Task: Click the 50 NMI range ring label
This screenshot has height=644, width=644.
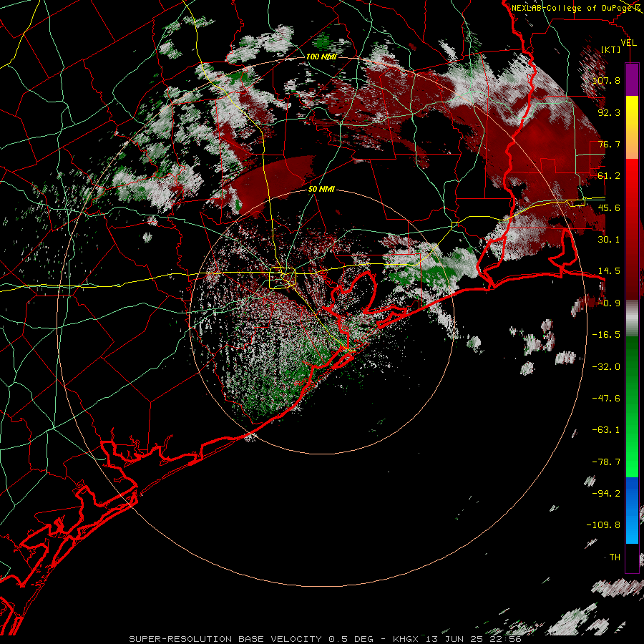Action: tap(321, 190)
